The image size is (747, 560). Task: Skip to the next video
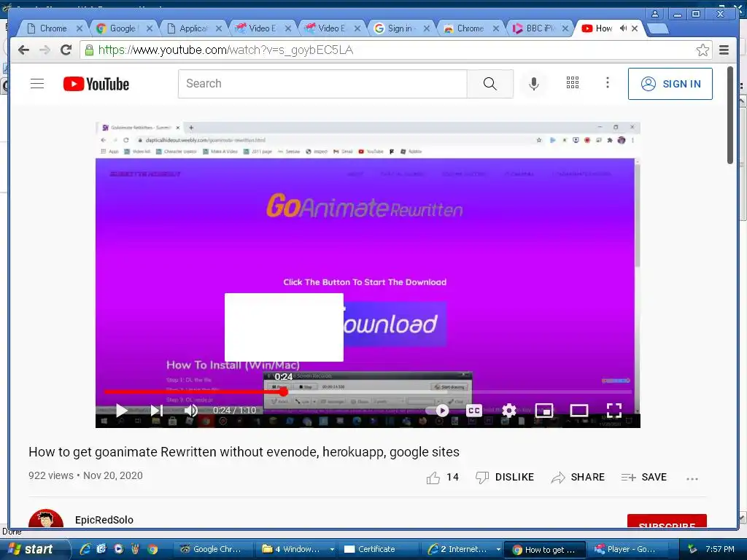point(157,410)
